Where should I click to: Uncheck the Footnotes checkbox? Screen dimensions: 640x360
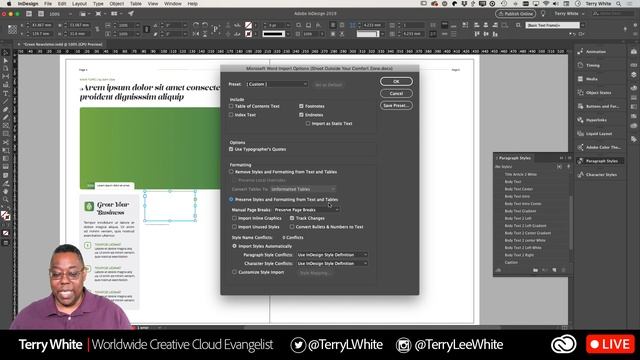coord(301,106)
